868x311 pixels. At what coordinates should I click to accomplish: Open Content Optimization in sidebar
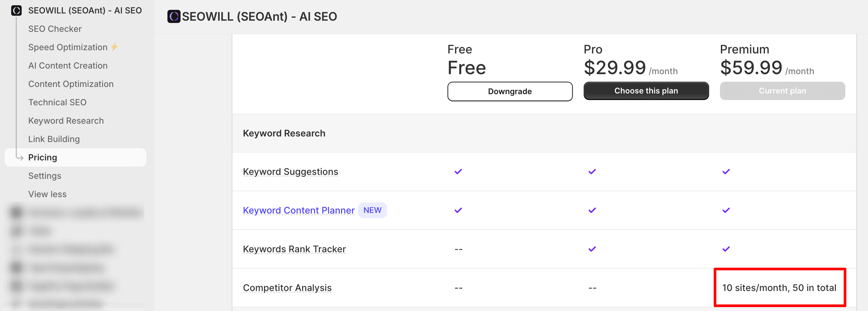tap(71, 84)
